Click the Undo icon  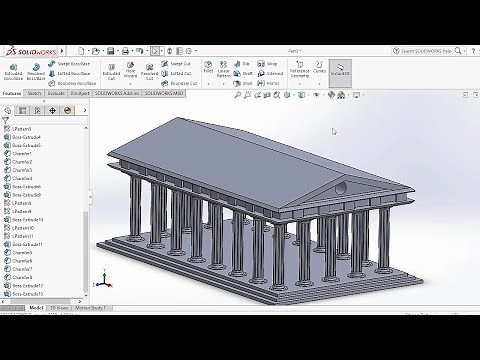[140, 51]
